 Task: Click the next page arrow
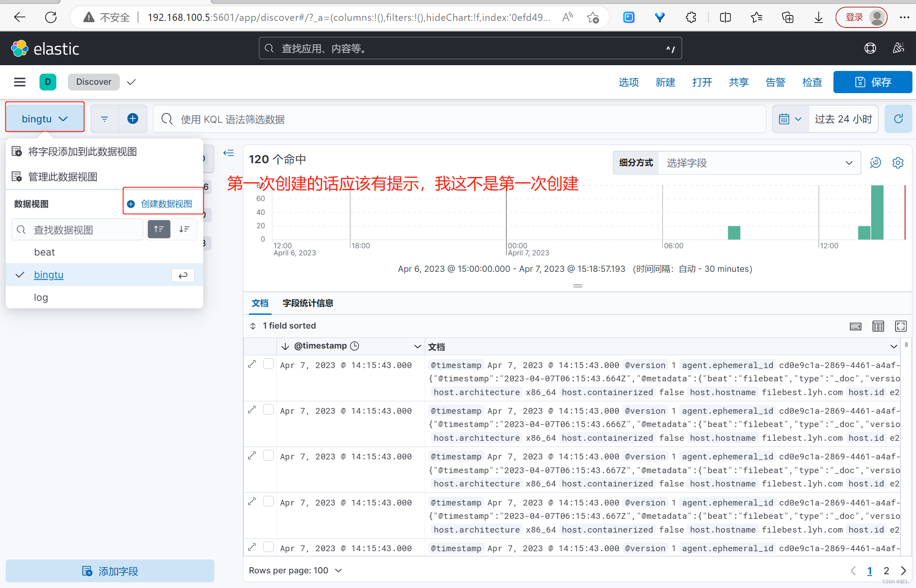pyautogui.click(x=903, y=571)
